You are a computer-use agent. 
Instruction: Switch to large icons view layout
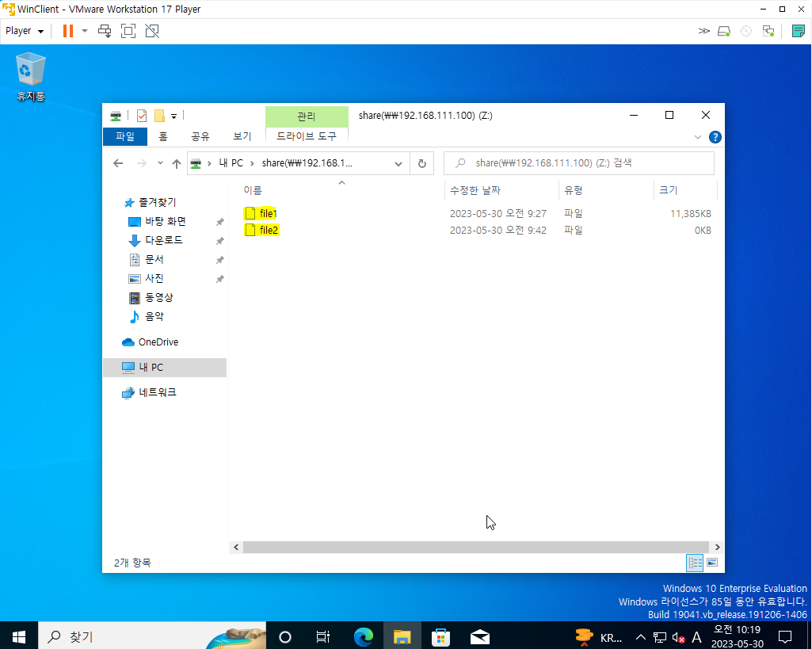point(712,563)
